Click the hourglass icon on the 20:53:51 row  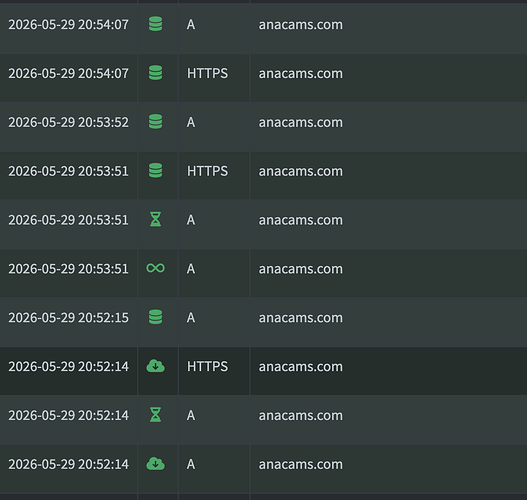coord(155,219)
